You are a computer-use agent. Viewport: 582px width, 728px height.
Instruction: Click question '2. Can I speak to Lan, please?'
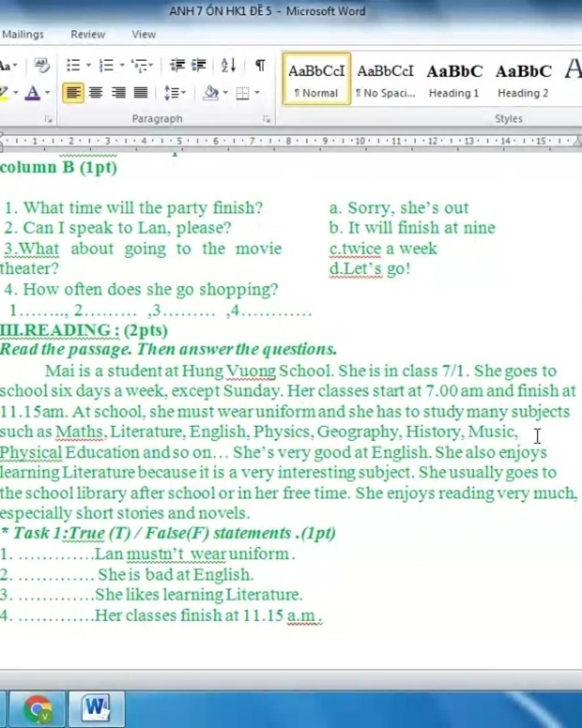118,227
